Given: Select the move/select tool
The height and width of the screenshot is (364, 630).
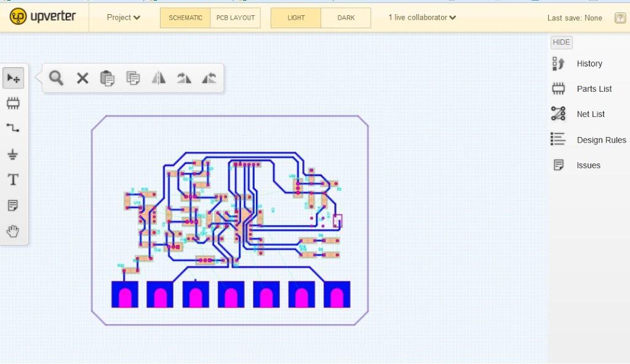Looking at the screenshot, I should click(x=14, y=77).
